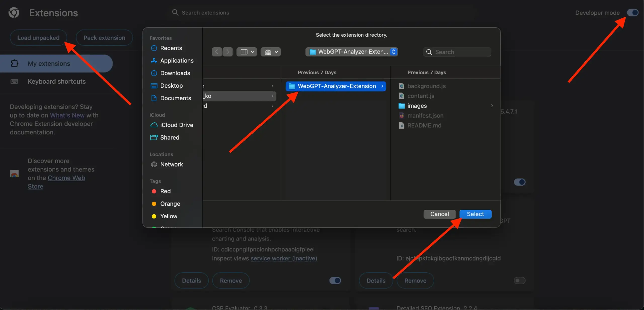The height and width of the screenshot is (310, 644).
Task: Click the Network globe icon
Action: [x=154, y=164]
